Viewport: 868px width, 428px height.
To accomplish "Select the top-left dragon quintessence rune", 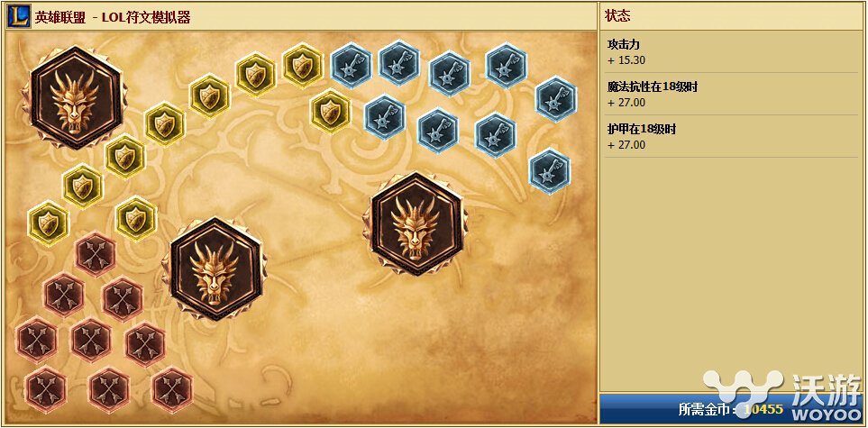I will [x=76, y=98].
